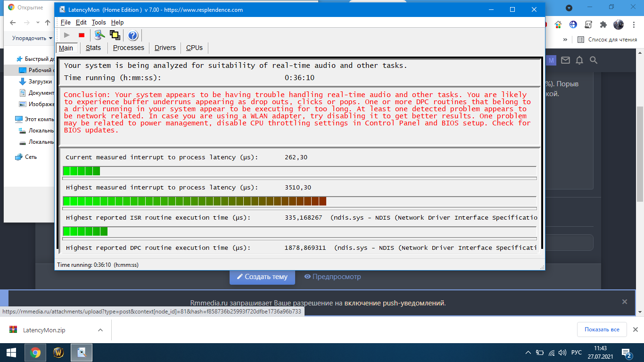Open the File menu in LatencyMon
Screen dimensions: 644x362
66,22
